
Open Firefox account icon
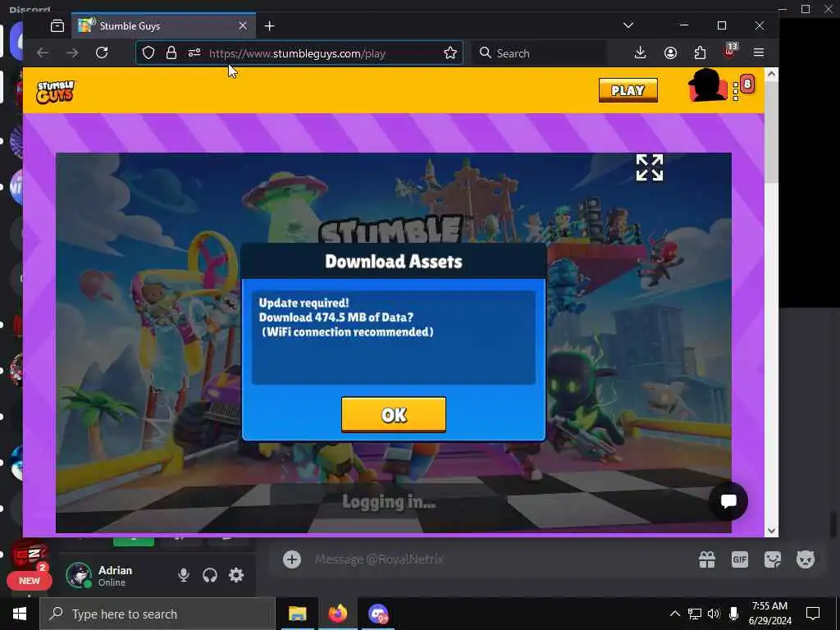[x=670, y=52]
